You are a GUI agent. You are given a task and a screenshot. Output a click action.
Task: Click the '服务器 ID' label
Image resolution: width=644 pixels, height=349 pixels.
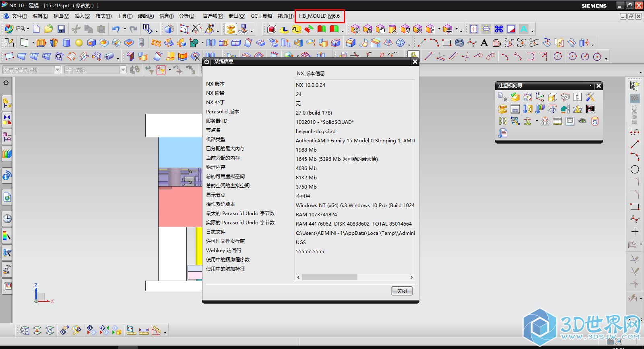[217, 121]
